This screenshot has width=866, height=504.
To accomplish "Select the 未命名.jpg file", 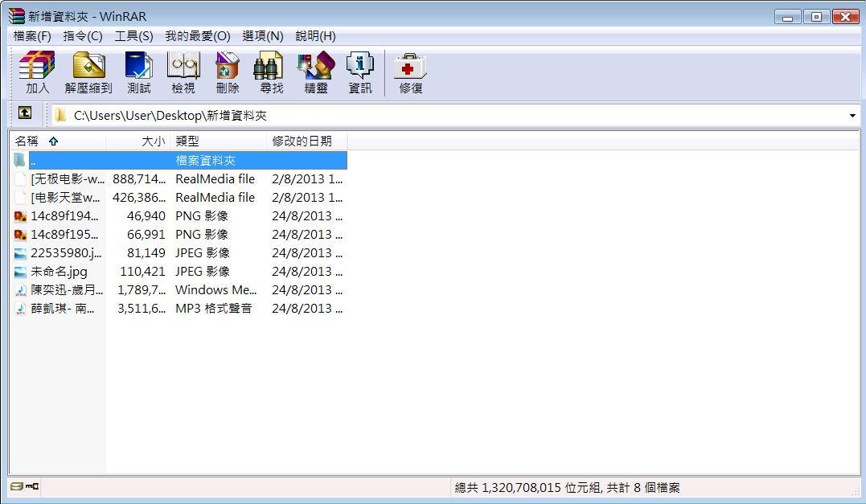I will [59, 272].
